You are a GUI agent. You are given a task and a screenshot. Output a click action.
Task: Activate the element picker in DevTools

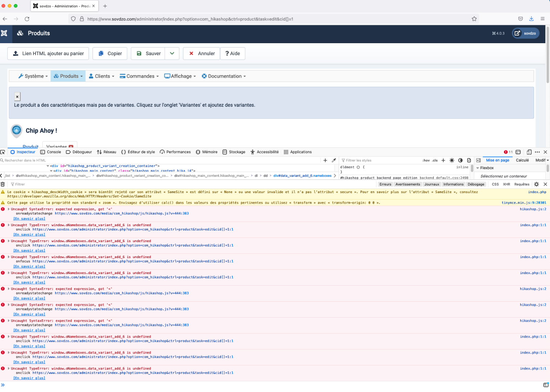(3, 152)
